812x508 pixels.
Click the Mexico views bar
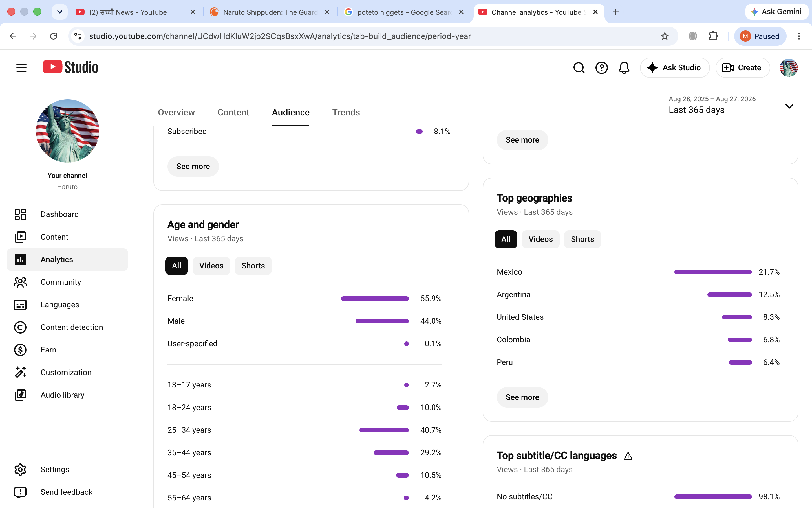coord(713,272)
